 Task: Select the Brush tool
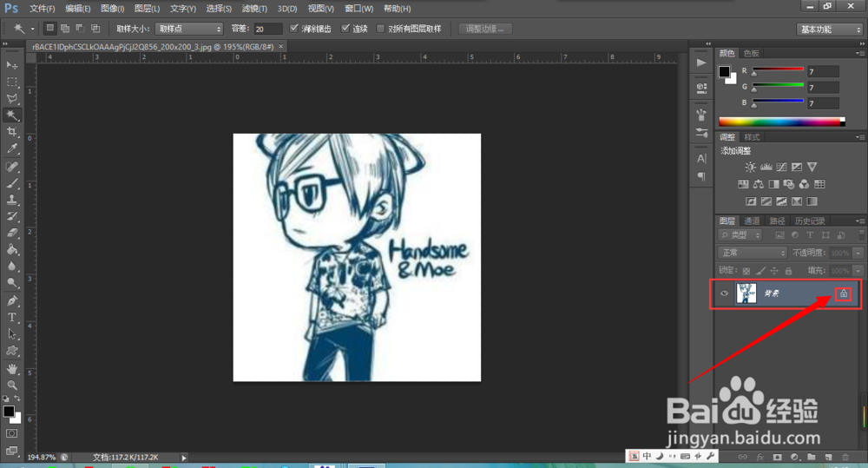11,183
